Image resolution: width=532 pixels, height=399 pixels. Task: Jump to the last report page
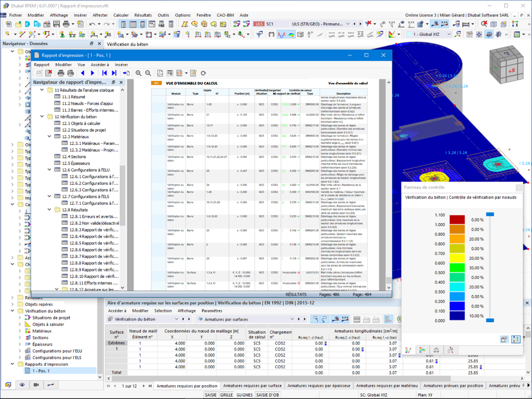tap(115, 73)
